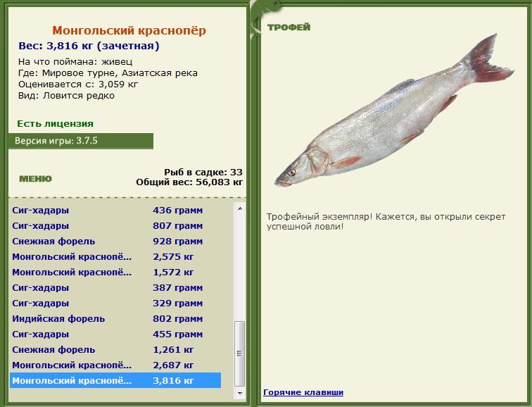The image size is (532, 407).
Task: Click the Монгольский краснопёр title
Action: tap(129, 30)
